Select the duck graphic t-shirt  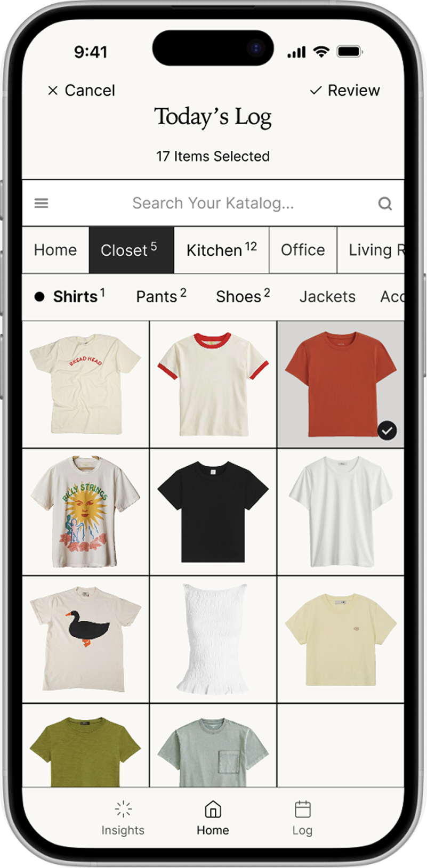[85, 639]
